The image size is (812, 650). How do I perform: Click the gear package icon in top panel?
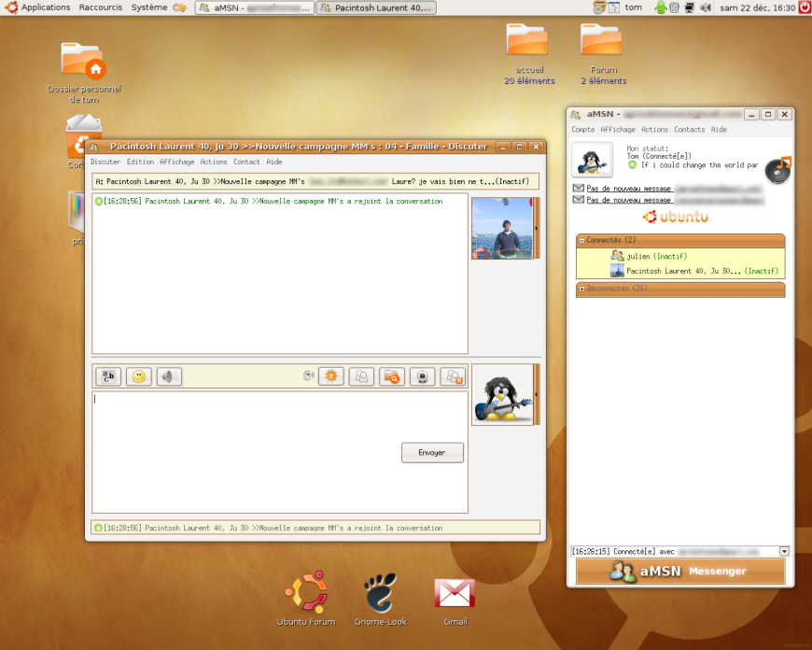pyautogui.click(x=599, y=7)
